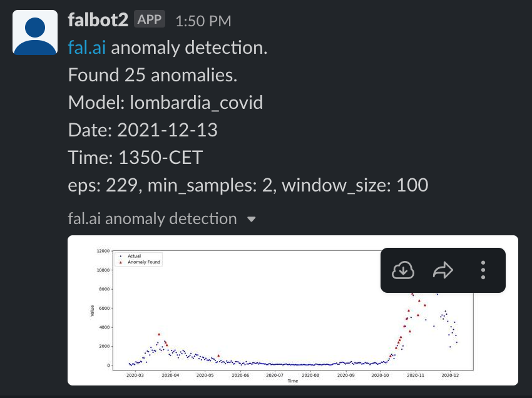The width and height of the screenshot is (532, 398).
Task: Click the 'Value' y-axis label
Action: [x=92, y=311]
